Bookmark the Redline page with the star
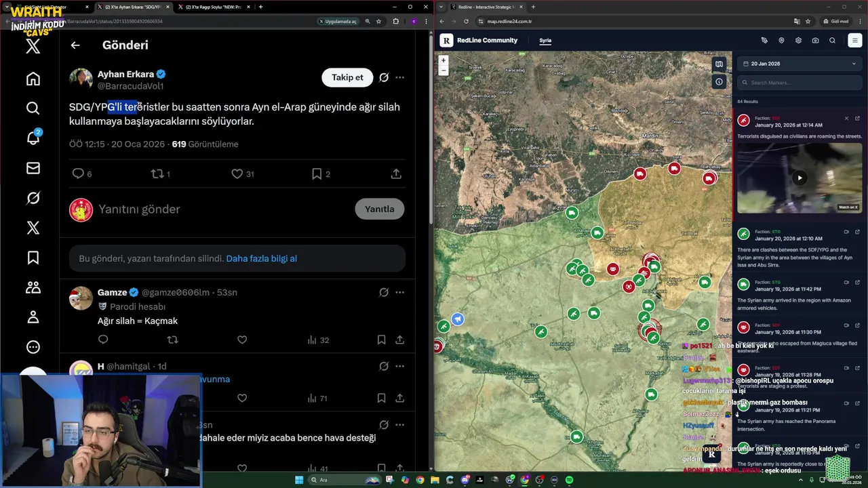 point(808,21)
